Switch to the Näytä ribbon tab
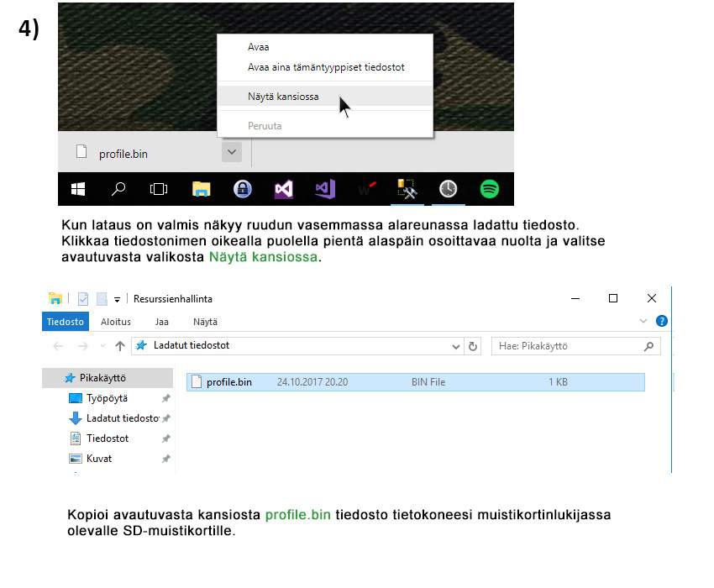 pyautogui.click(x=205, y=322)
